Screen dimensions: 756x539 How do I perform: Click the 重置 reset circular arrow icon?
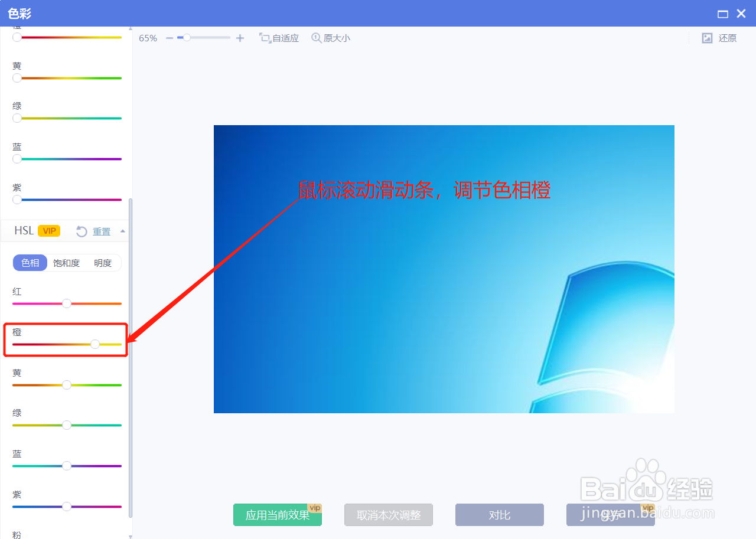[82, 231]
